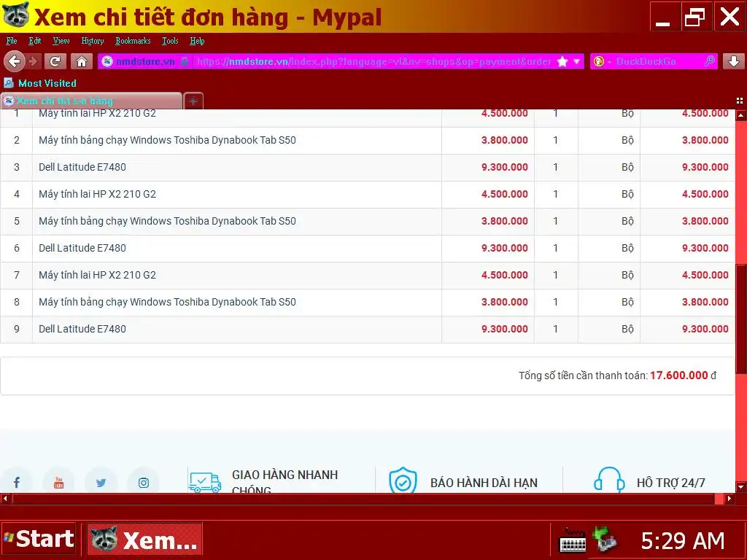Click the vertical scrollbar thumb
Image resolution: width=747 pixels, height=560 pixels.
741,319
